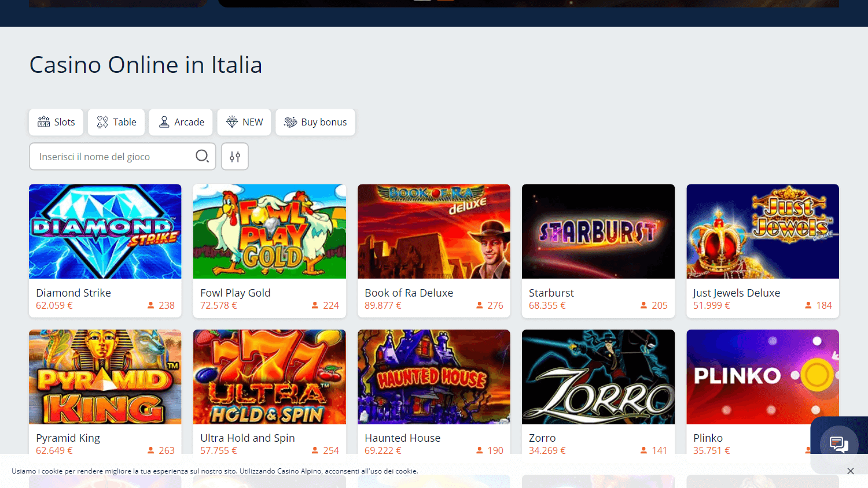Open the Fowl Play Gold title link
Viewport: 868px width, 488px height.
pos(236,293)
